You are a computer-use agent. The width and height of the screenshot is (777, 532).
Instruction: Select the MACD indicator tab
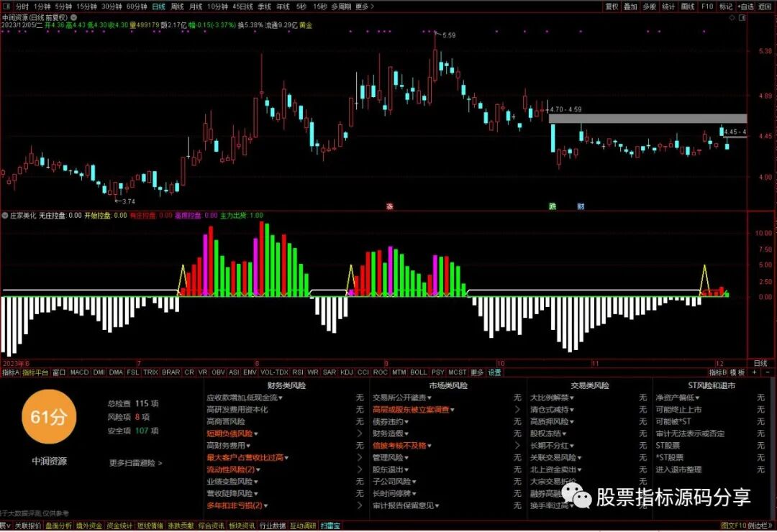79,372
